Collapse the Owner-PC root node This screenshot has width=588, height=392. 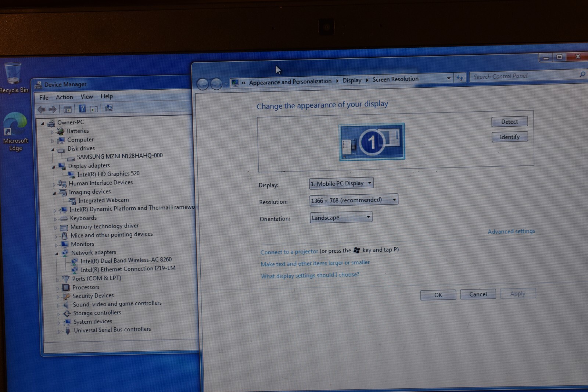point(43,123)
